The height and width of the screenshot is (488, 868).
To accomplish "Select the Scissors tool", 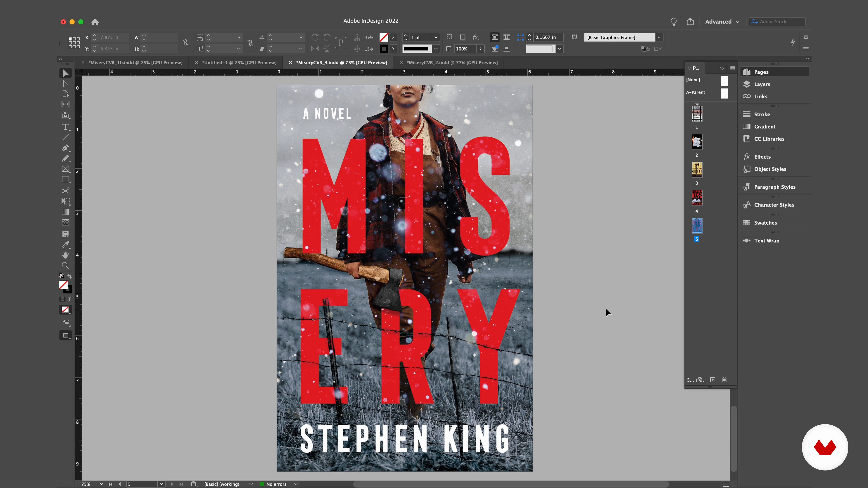I will tap(65, 191).
